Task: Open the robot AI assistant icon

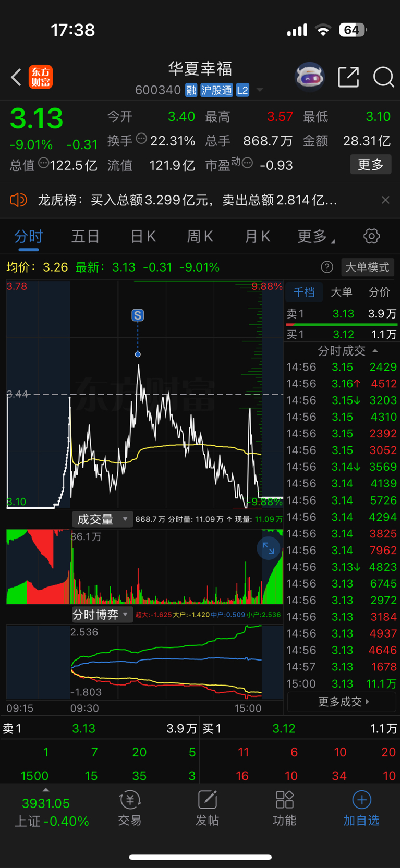Action: tap(310, 77)
